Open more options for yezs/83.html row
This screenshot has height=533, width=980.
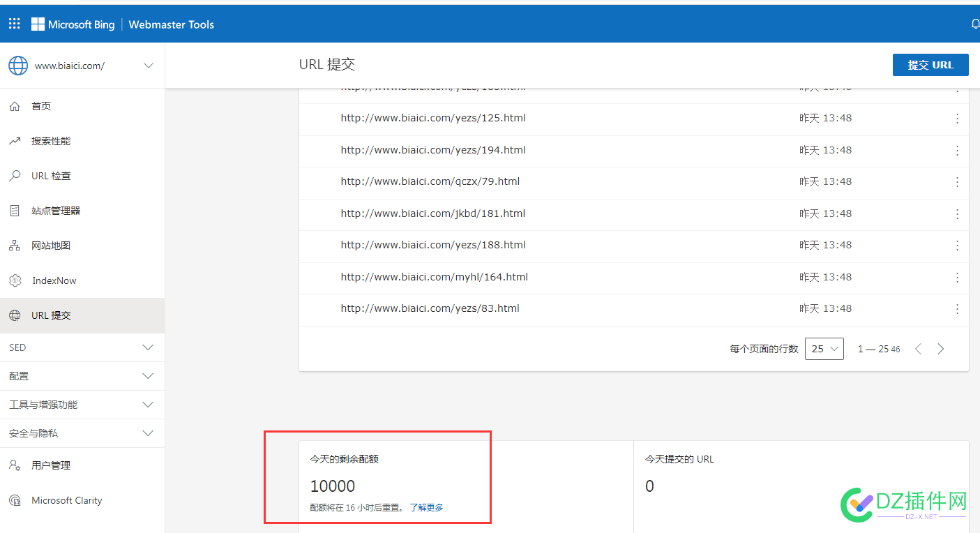[957, 309]
